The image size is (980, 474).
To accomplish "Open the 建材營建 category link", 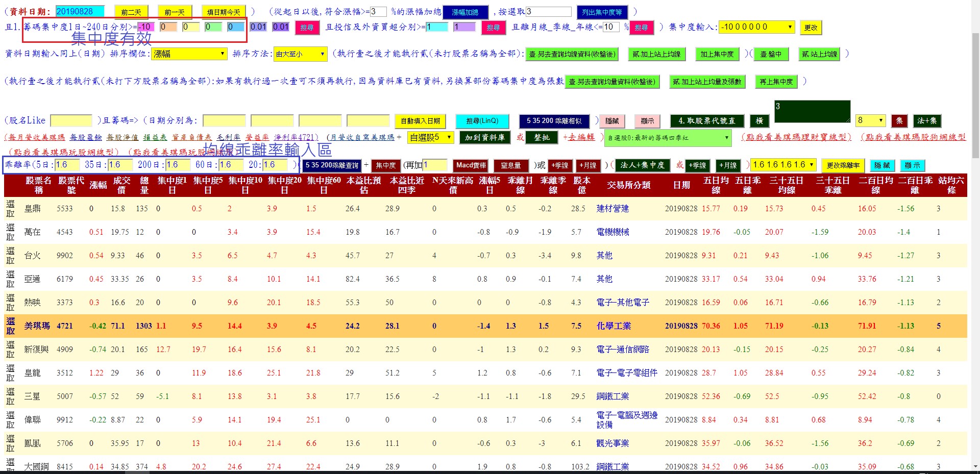I will point(612,209).
